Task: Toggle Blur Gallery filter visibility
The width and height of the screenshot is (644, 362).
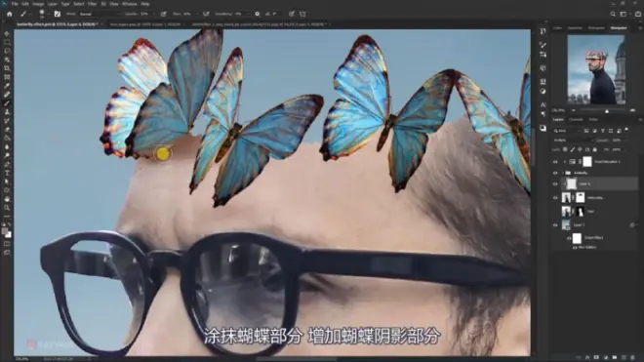Action: 575,248
